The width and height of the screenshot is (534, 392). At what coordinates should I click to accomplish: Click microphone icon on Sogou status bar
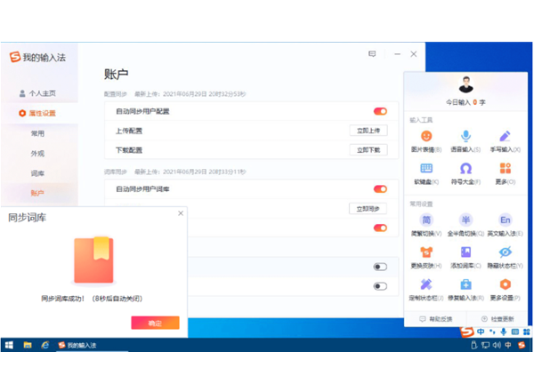coord(504,332)
